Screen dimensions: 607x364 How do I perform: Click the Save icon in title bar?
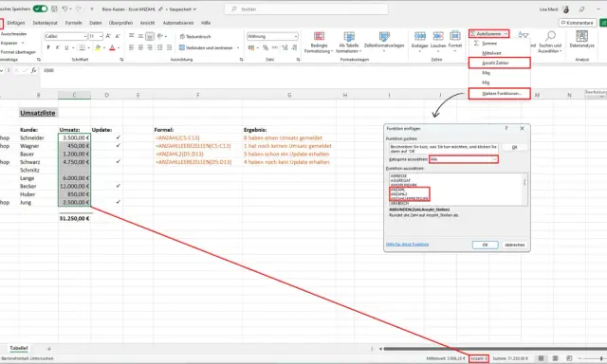[x=54, y=9]
